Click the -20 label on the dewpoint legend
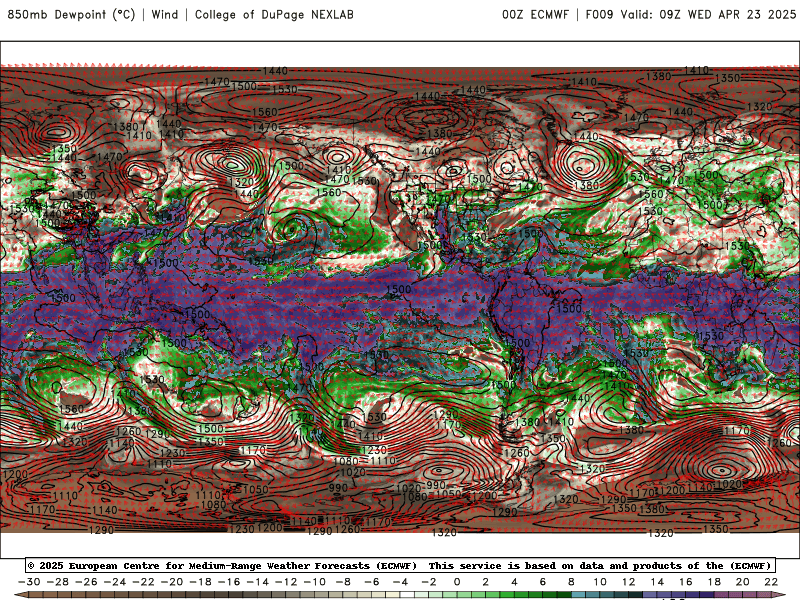 tap(172, 582)
